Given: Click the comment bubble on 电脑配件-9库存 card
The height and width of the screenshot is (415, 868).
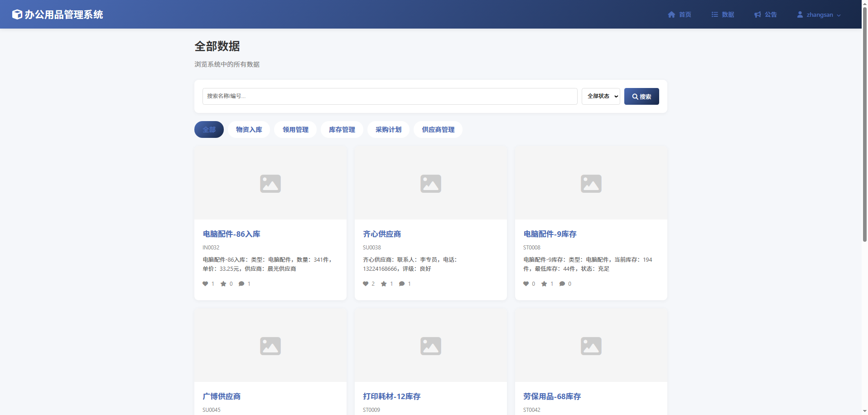Looking at the screenshot, I should (562, 284).
